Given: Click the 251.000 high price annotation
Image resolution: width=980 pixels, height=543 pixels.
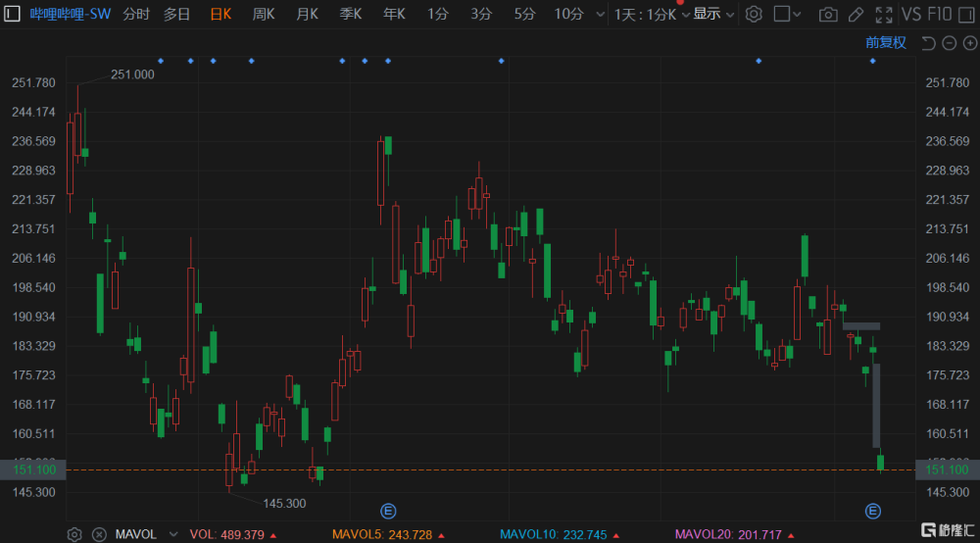Looking at the screenshot, I should pos(132,74).
